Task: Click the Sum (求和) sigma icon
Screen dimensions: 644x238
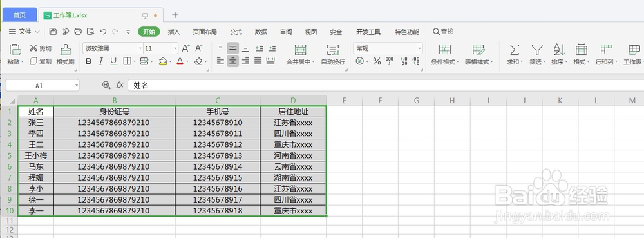Action: coord(514,50)
